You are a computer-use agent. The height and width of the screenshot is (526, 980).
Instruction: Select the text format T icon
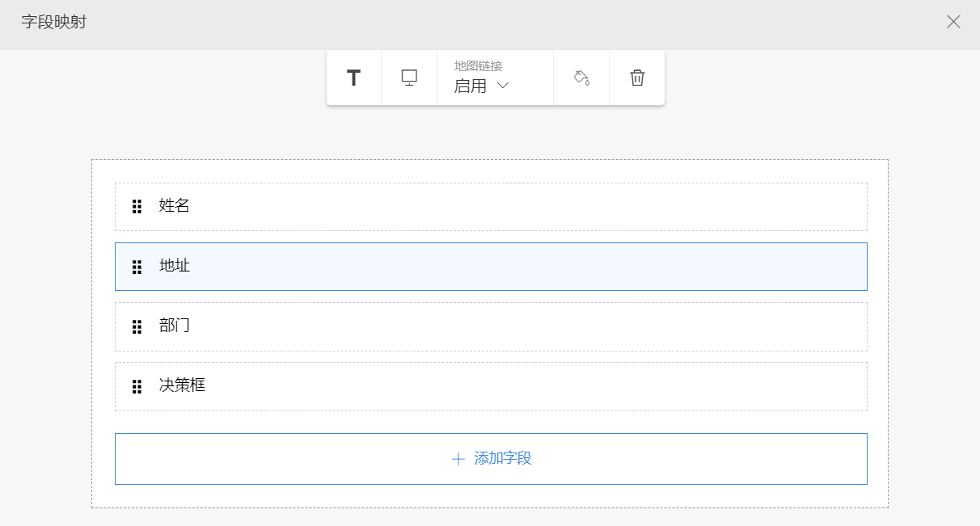tap(353, 78)
